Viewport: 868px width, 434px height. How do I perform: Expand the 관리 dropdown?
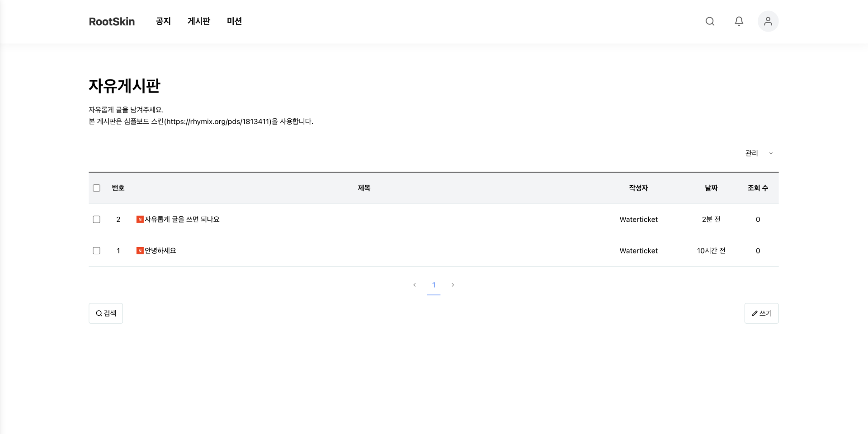759,154
